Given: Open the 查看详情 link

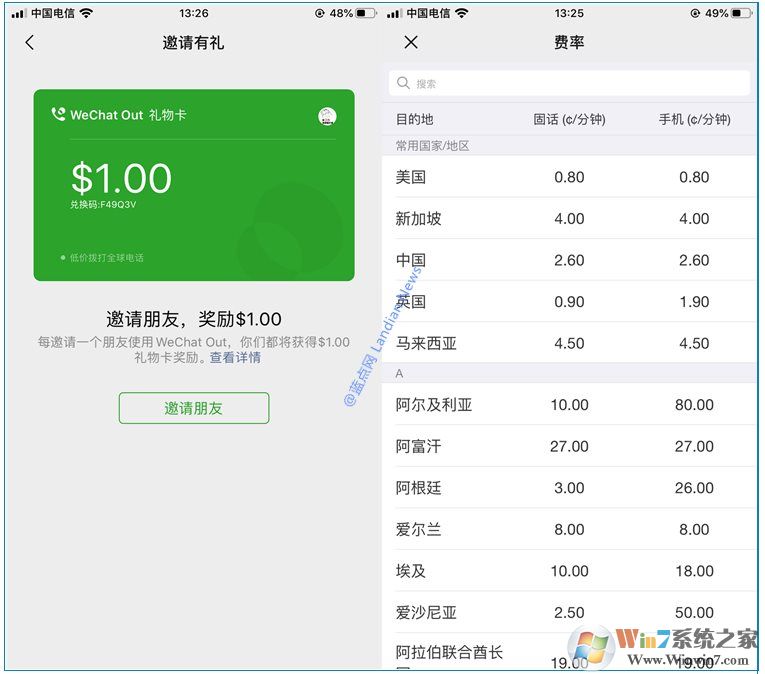Looking at the screenshot, I should (x=235, y=358).
